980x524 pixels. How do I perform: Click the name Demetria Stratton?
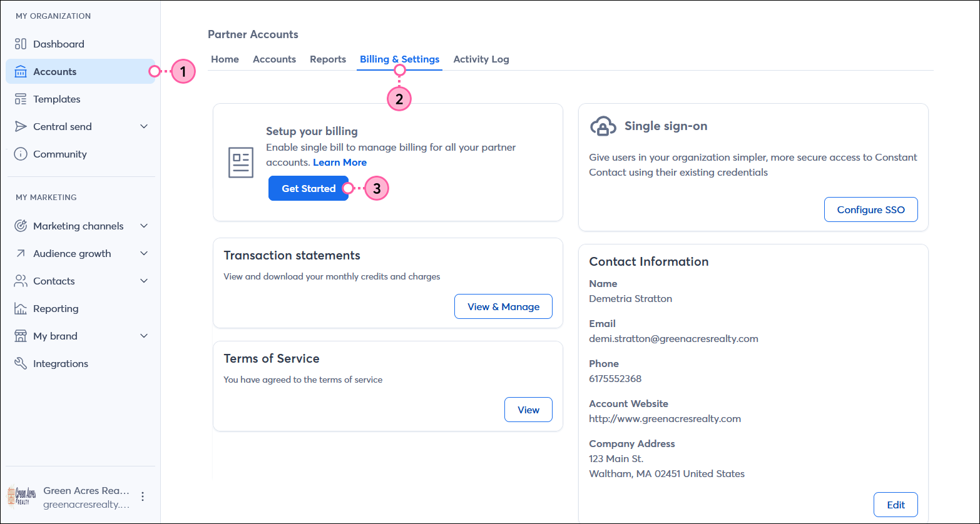630,298
